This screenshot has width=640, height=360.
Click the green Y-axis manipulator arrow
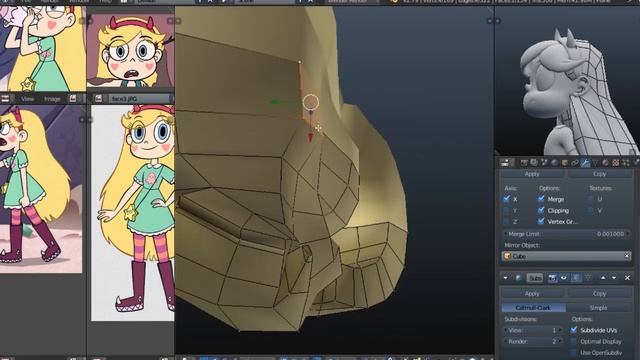coord(274,102)
